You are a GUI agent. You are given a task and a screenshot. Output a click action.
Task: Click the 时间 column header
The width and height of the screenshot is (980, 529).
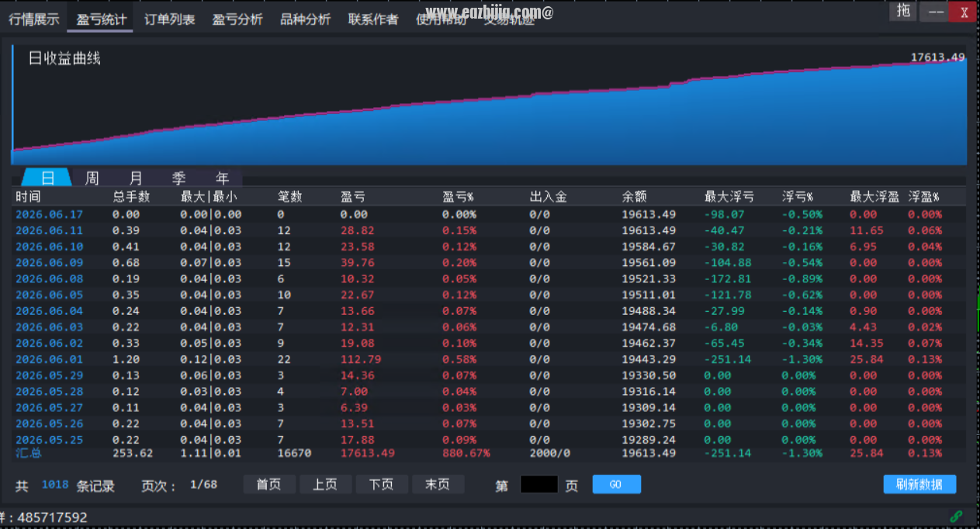(28, 197)
